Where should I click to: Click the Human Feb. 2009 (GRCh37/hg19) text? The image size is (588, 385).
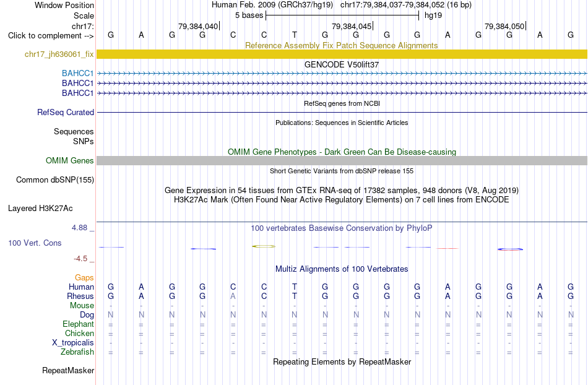pos(272,5)
